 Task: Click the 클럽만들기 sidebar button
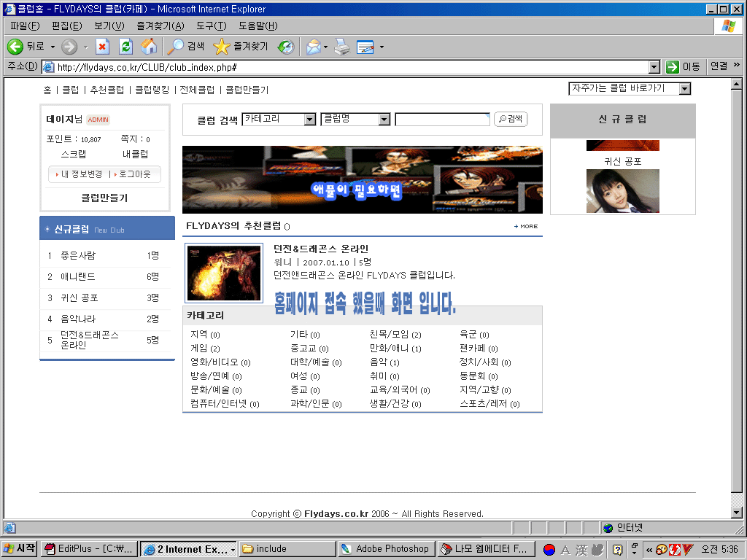pyautogui.click(x=104, y=198)
